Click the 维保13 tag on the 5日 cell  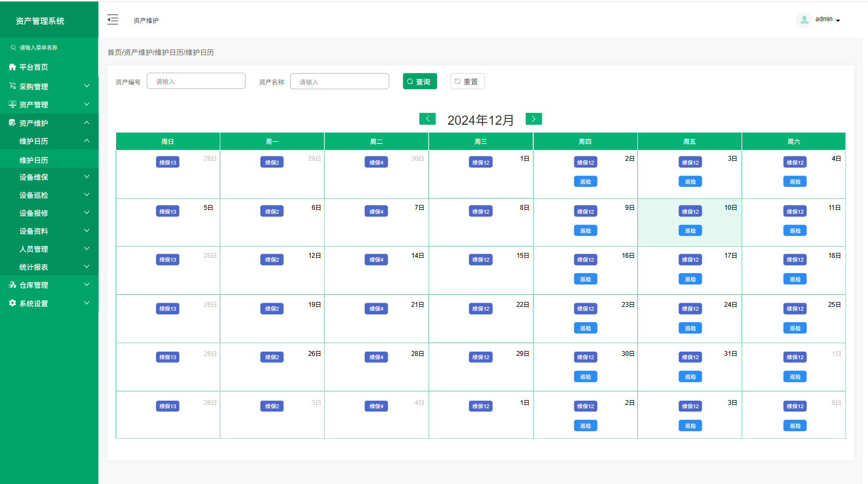(167, 211)
